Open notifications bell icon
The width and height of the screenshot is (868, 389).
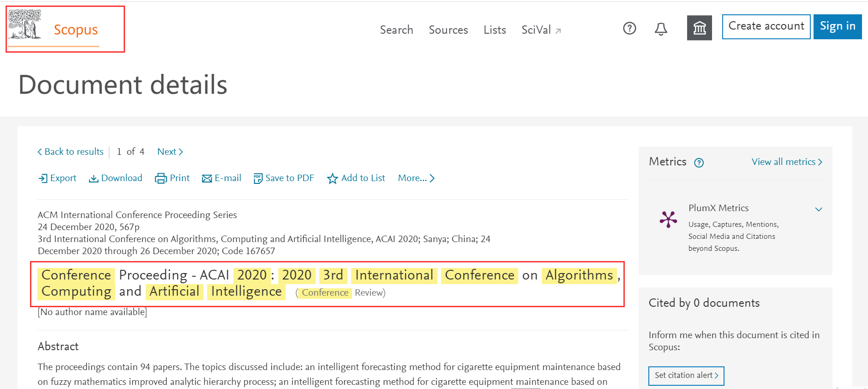pos(661,29)
